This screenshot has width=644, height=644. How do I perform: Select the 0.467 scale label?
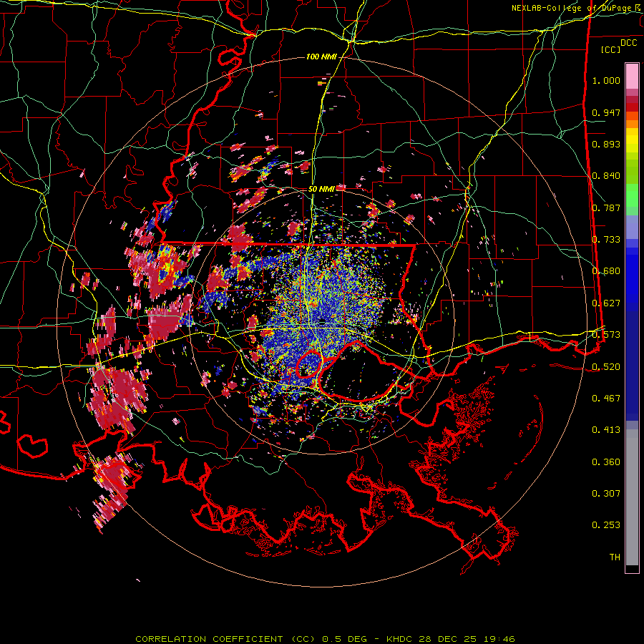tap(606, 399)
